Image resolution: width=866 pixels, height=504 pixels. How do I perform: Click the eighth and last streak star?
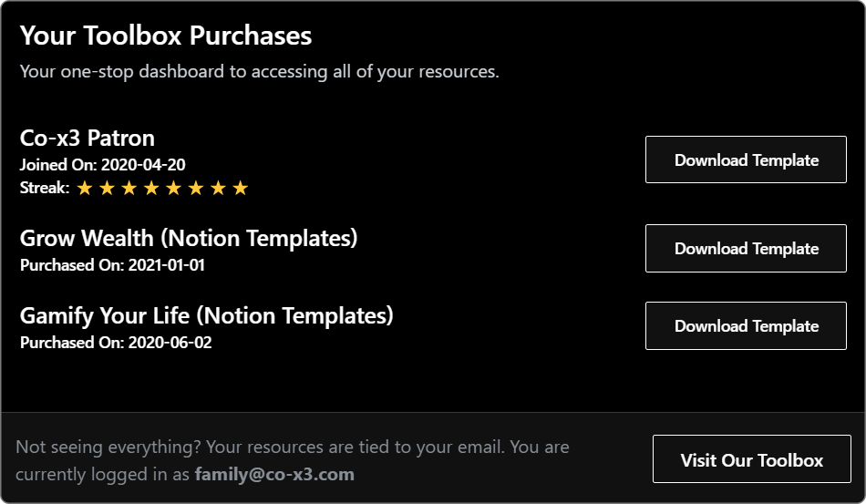click(241, 189)
